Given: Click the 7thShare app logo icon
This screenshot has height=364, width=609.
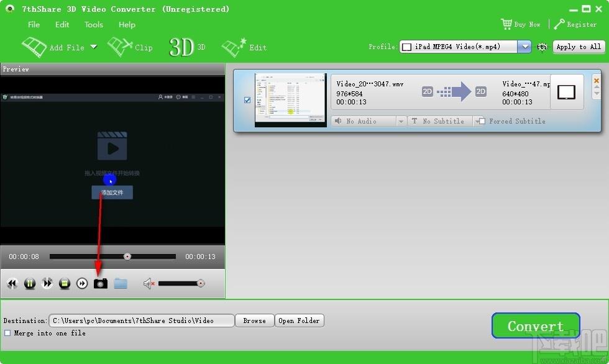Looking at the screenshot, I should point(10,9).
